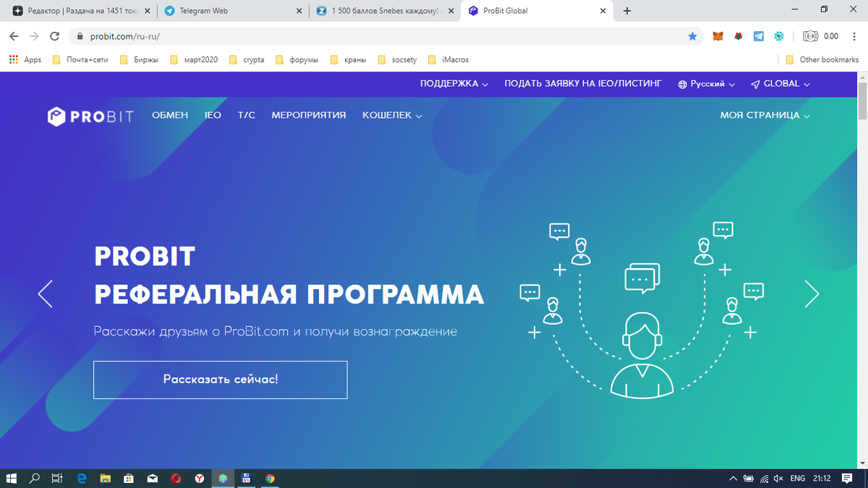Screen dimensions: 868x488
Task: Expand МОЯ СТРАНИЦА menu
Action: (765, 115)
